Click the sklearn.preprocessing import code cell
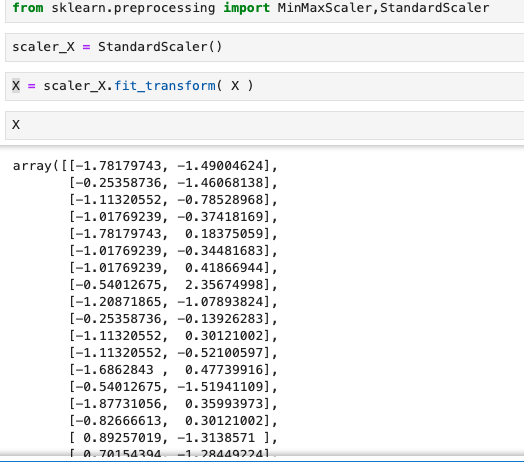524x467 pixels. pyautogui.click(x=265, y=10)
